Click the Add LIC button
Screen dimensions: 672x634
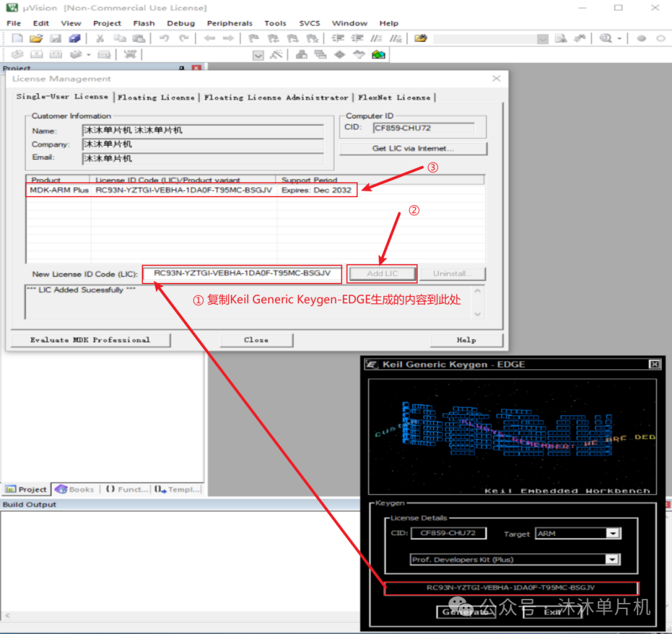pyautogui.click(x=383, y=273)
